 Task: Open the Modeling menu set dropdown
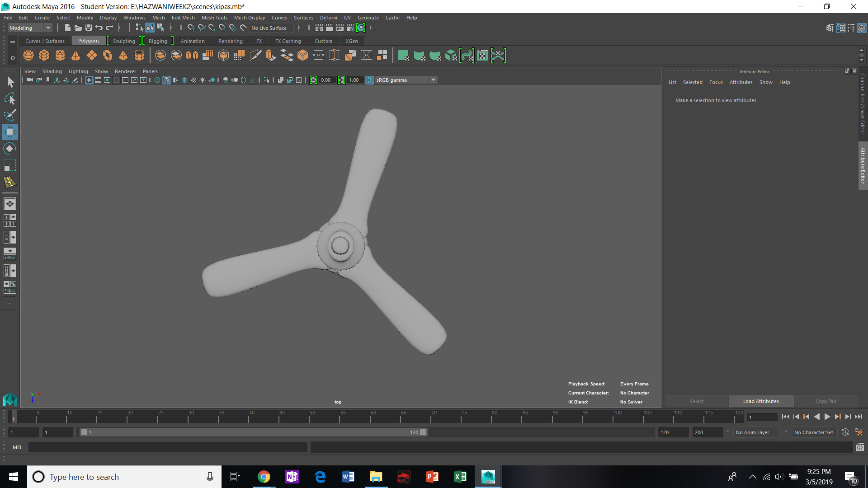(48, 28)
